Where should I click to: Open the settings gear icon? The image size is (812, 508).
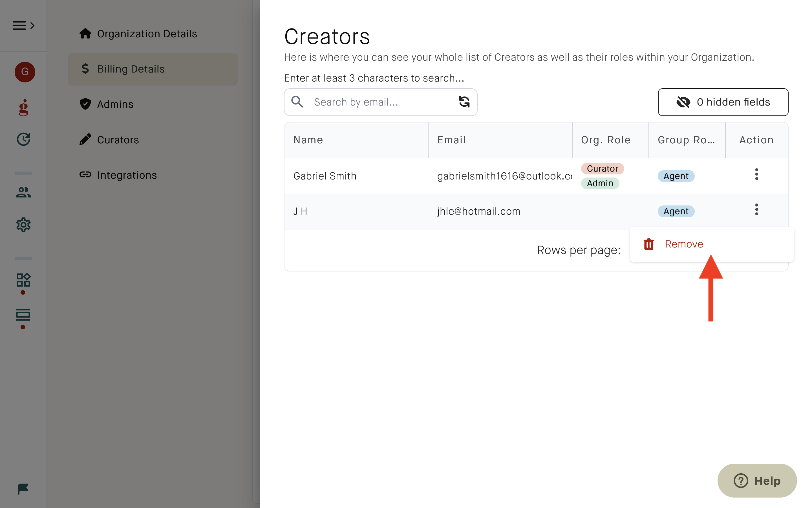pos(23,225)
